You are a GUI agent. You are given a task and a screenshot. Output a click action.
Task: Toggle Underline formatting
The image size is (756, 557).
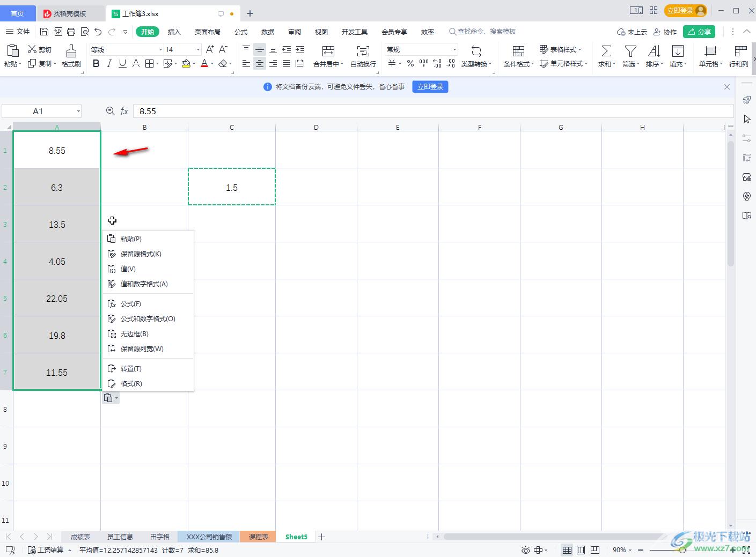point(122,63)
